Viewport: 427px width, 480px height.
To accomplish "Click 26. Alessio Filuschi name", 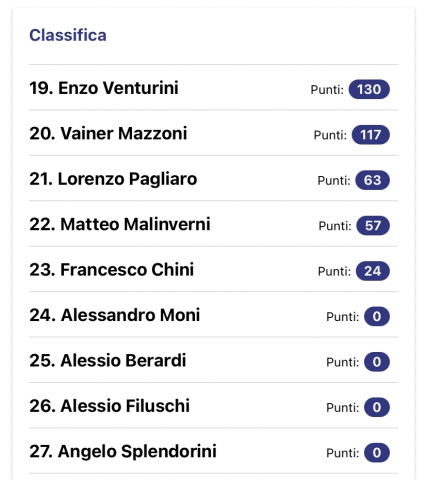I will tap(110, 406).
